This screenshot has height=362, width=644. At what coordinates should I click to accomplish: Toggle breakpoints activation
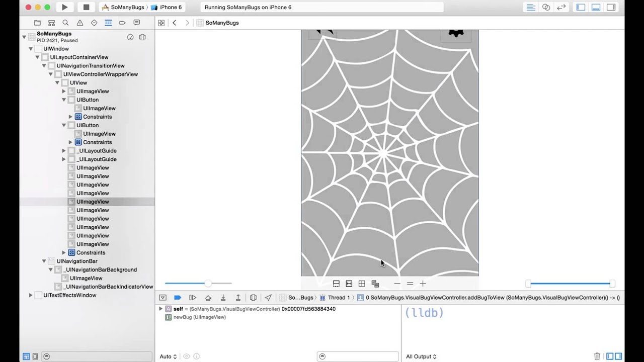point(178,298)
